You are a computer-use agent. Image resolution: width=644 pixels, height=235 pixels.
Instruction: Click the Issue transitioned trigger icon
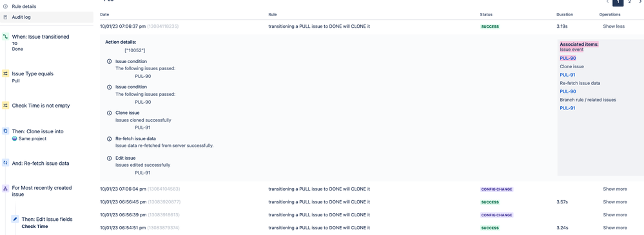[x=5, y=37]
